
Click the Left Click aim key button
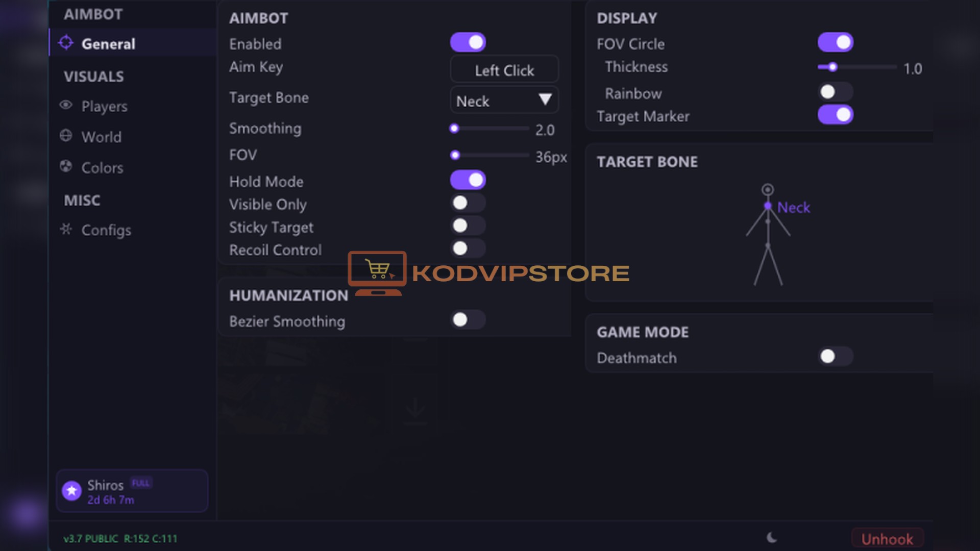point(504,69)
